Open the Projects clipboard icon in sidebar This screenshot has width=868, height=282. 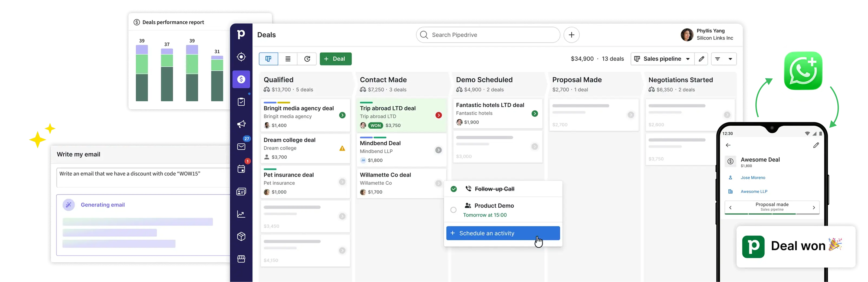point(241,102)
